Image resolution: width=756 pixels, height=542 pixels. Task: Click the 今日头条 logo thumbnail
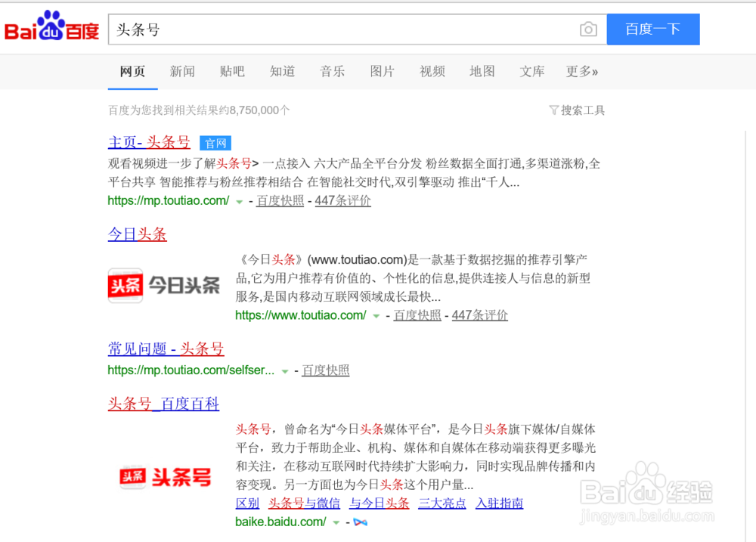(164, 286)
